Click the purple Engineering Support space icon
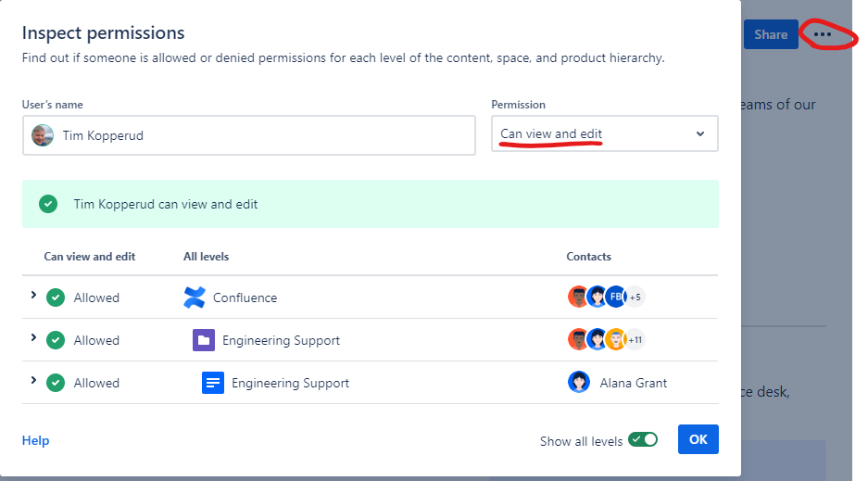 [x=204, y=340]
